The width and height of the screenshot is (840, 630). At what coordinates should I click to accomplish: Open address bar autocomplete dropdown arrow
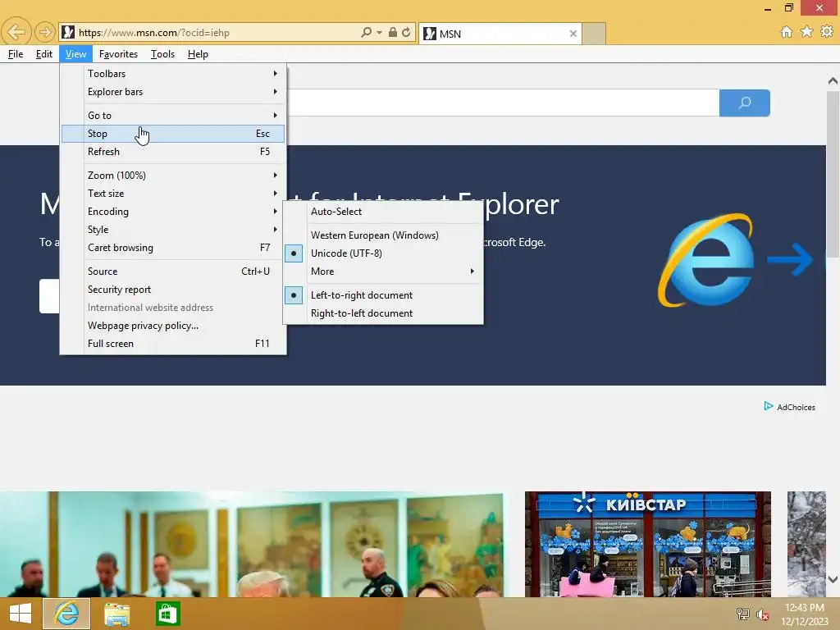[x=379, y=32]
